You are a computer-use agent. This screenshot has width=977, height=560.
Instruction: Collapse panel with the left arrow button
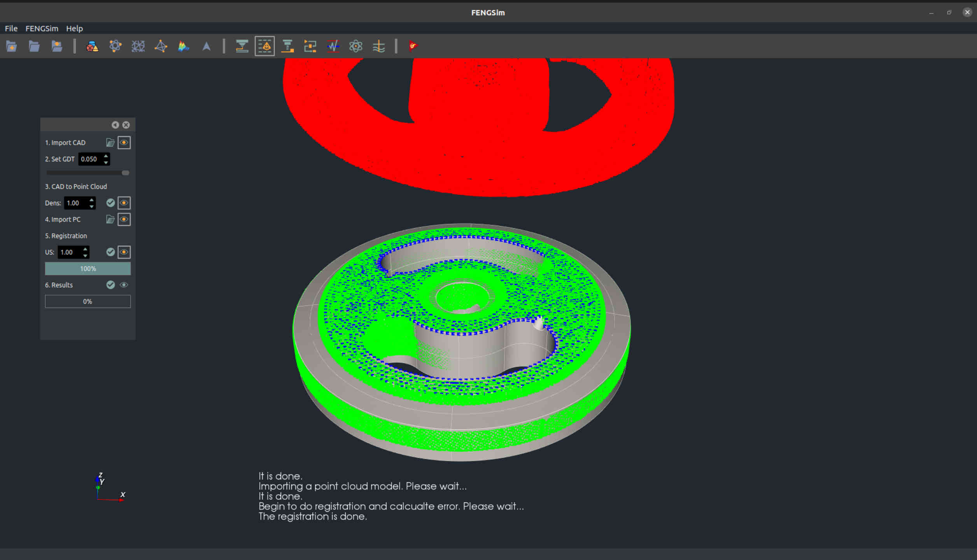(115, 125)
